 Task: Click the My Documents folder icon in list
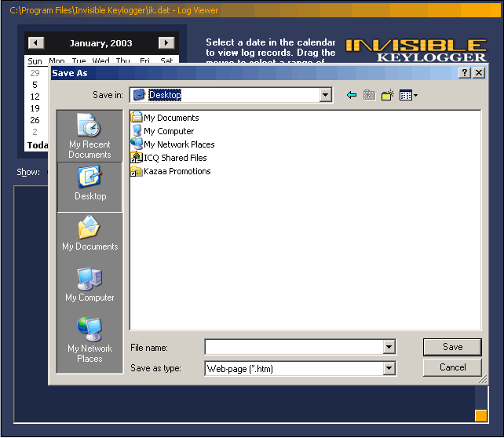(x=137, y=117)
